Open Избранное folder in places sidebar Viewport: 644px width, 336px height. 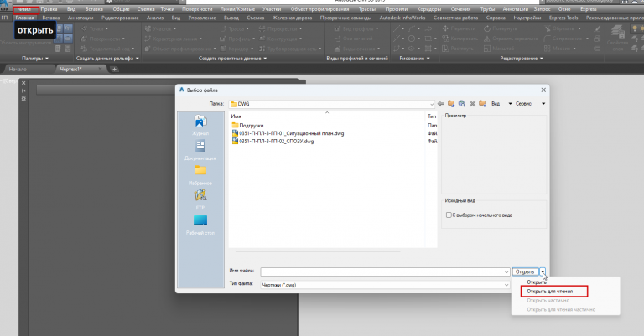click(x=200, y=175)
